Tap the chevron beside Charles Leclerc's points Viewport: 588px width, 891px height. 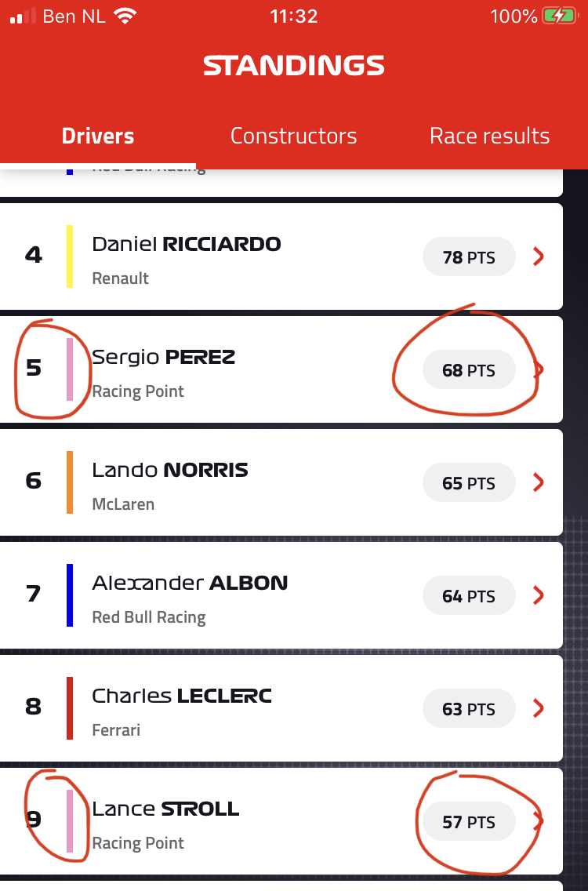pyautogui.click(x=539, y=708)
